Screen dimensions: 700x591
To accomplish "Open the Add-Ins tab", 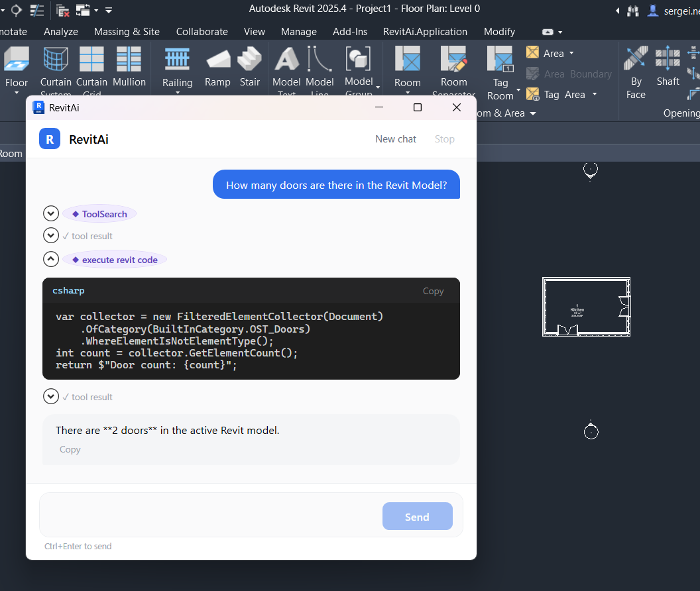I will 350,32.
